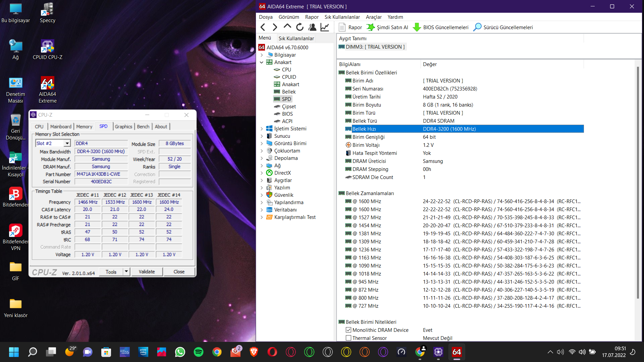The image size is (644, 362).
Task: Toggle Monolithic DRAM Device checkbox
Action: tap(348, 330)
